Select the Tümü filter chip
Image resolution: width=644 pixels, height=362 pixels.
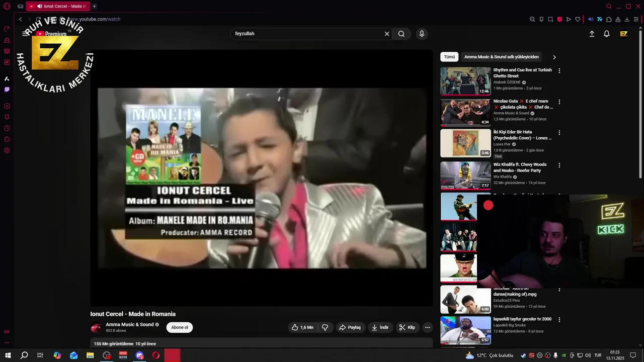point(449,57)
